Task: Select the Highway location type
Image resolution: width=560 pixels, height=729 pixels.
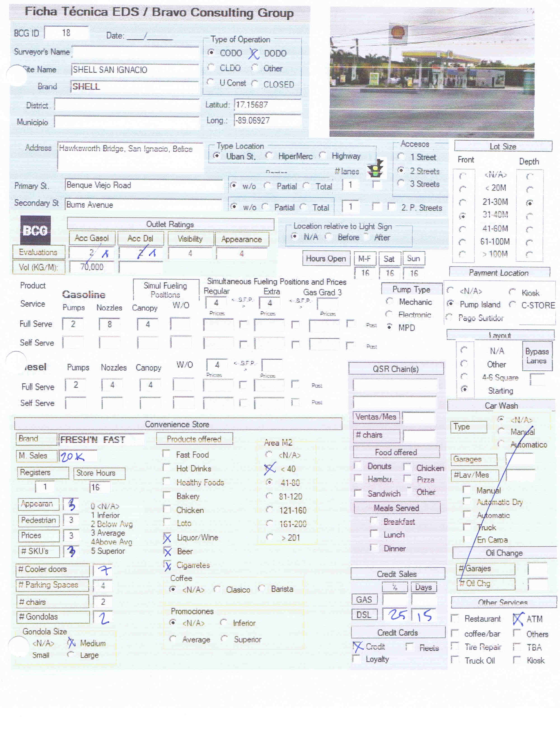Action: (x=322, y=155)
